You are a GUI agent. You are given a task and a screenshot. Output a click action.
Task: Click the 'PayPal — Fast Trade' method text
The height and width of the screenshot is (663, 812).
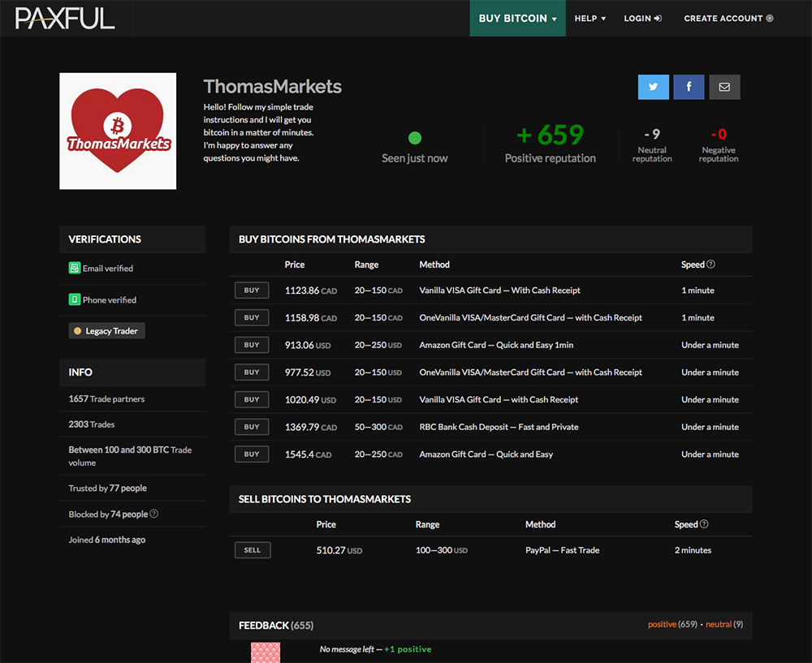pyautogui.click(x=563, y=549)
